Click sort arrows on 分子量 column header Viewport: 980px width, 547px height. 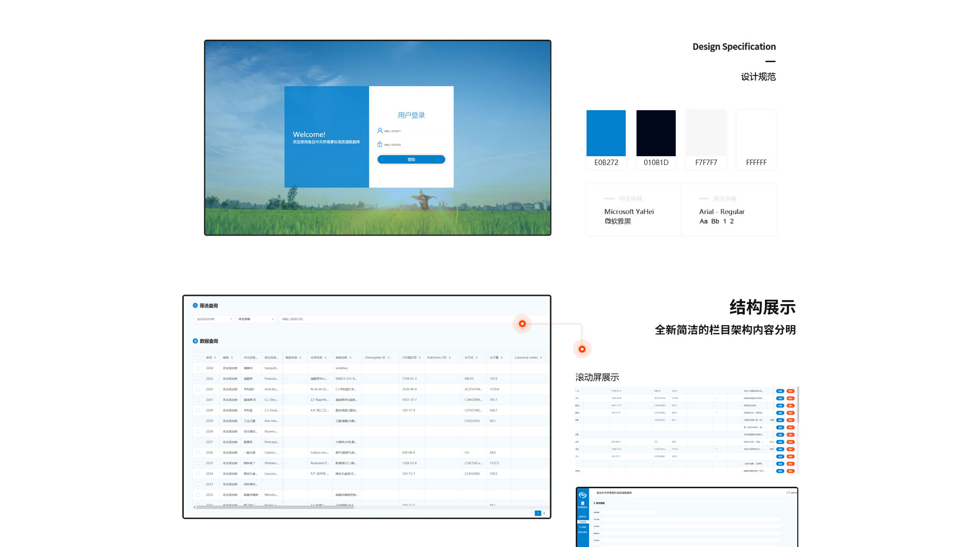point(502,357)
